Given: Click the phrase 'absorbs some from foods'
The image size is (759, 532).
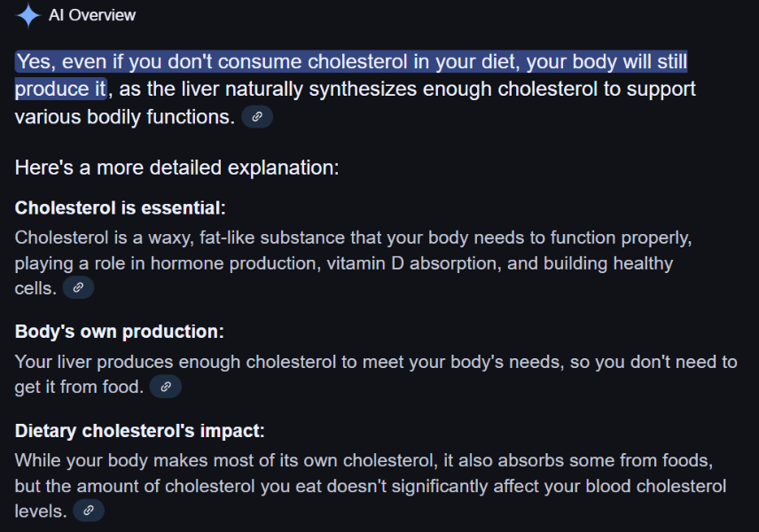Looking at the screenshot, I should [x=605, y=460].
